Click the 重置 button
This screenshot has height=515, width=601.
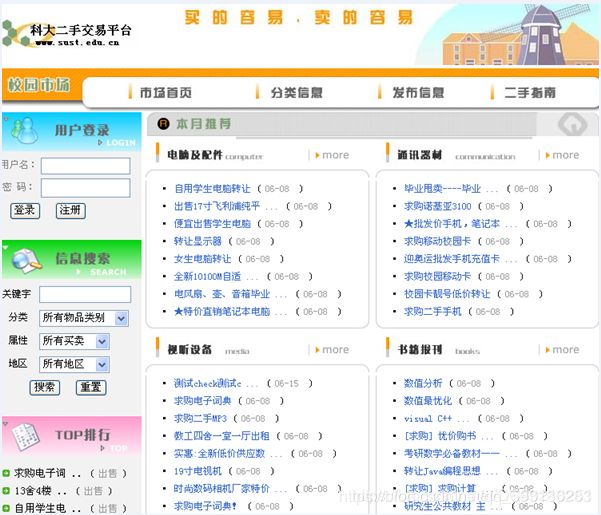click(x=91, y=387)
